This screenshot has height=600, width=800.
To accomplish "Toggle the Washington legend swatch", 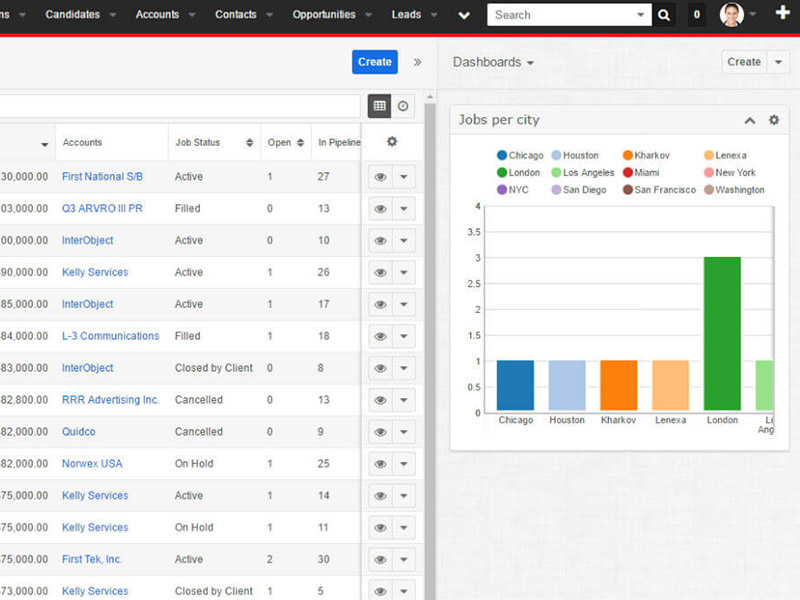I will click(709, 190).
